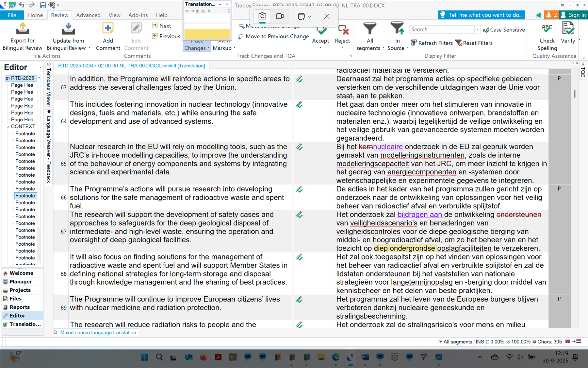Collapse the CONTEXT tree node
This screenshot has height=368, width=588.
point(8,126)
